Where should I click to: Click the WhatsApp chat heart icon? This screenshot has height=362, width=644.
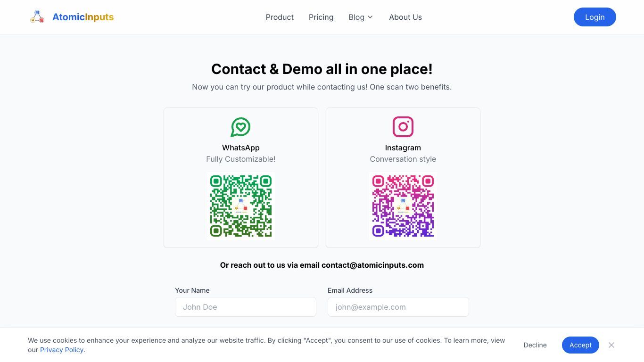(x=240, y=127)
